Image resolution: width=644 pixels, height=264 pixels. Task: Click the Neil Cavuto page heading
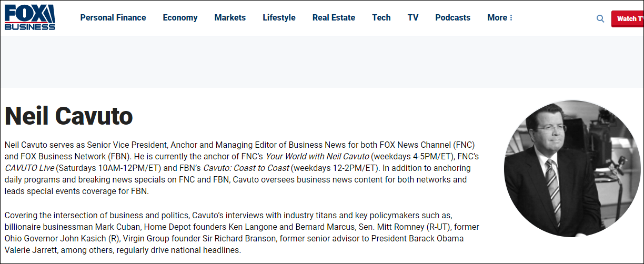tap(69, 116)
